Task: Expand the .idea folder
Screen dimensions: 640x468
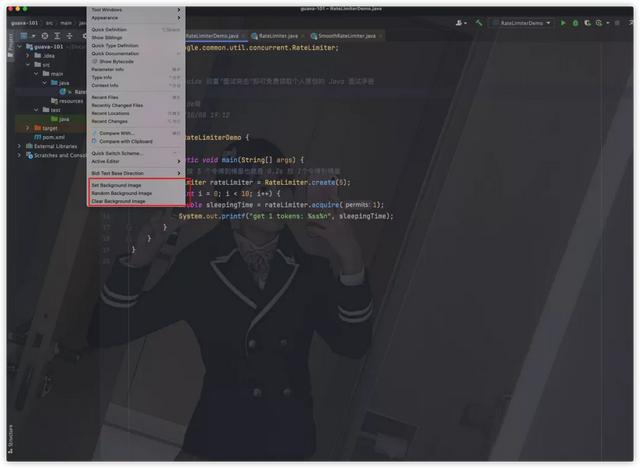Action: pyautogui.click(x=27, y=55)
